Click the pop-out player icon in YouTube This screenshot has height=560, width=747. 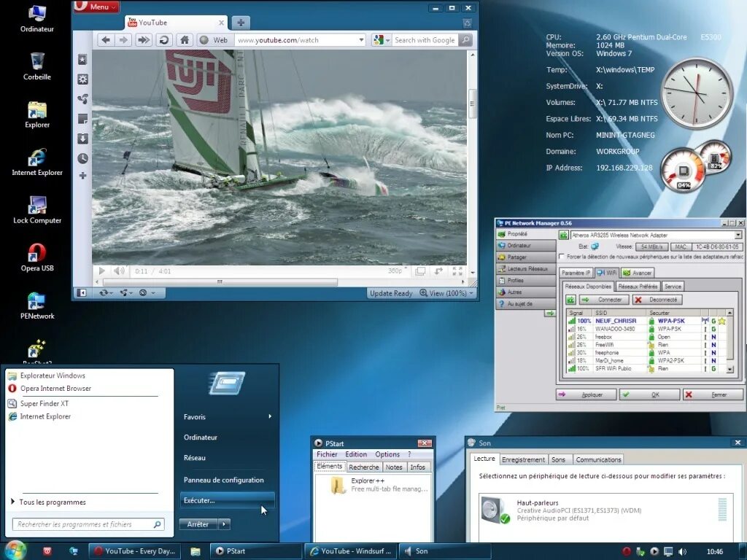[x=420, y=271]
